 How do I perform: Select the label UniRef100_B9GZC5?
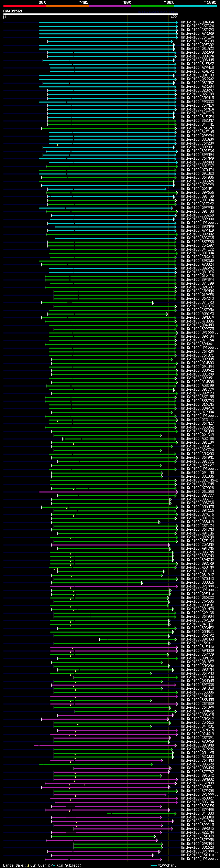[x=197, y=238]
